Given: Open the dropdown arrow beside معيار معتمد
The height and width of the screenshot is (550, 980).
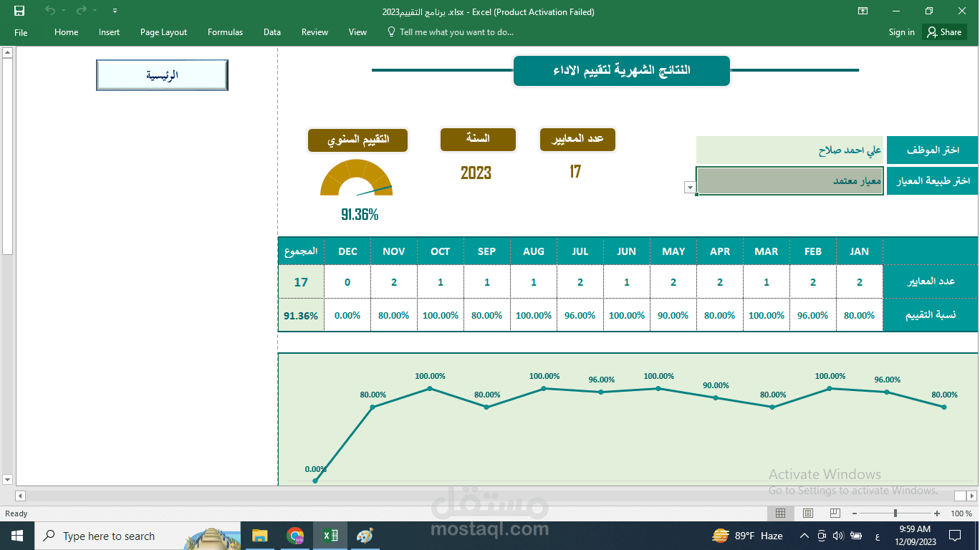Looking at the screenshot, I should [690, 188].
